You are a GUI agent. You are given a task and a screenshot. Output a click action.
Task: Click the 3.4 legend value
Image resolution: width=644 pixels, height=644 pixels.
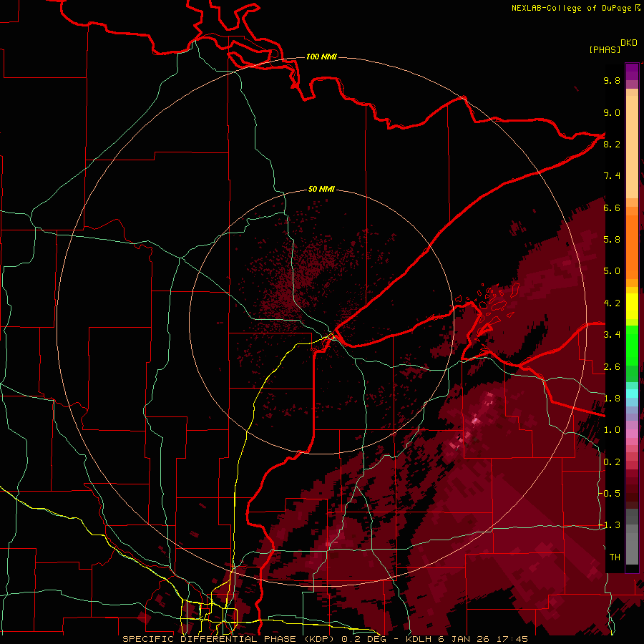pos(612,335)
